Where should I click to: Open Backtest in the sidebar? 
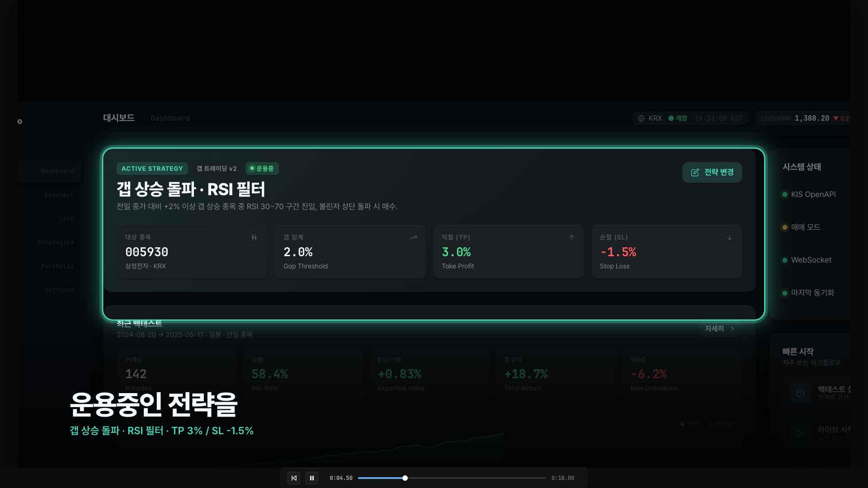pos(59,195)
